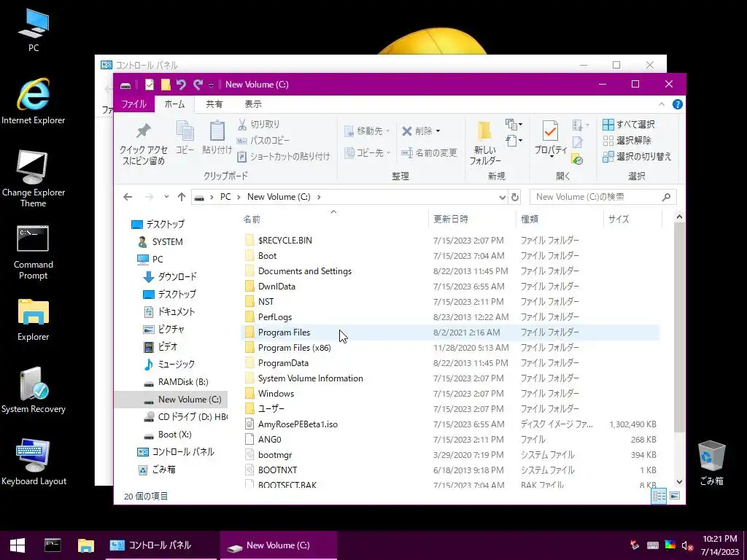Image resolution: width=747 pixels, height=560 pixels.
Task: Click the refresh button beside address bar
Action: 514,197
